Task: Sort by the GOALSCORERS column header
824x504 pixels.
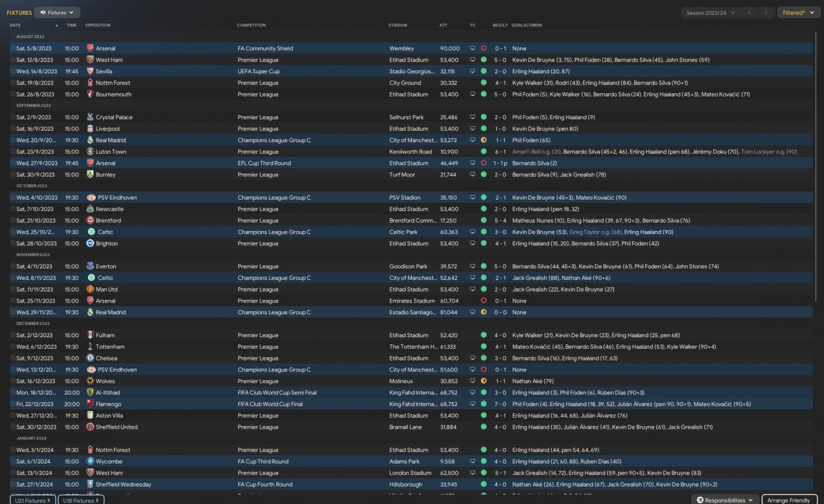Action: point(527,25)
